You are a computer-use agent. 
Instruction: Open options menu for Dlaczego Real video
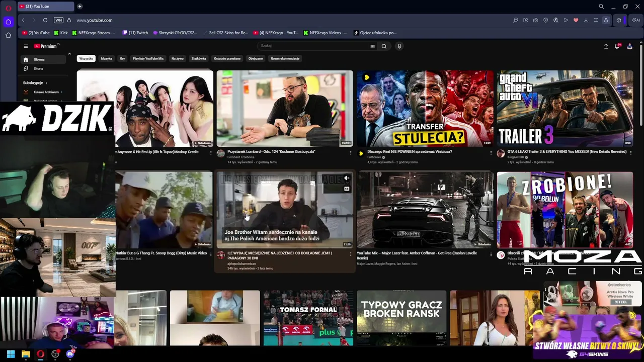point(491,153)
